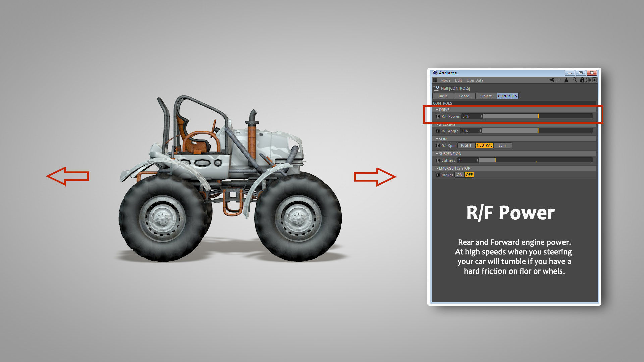Click animation keyframe dot for Stifness

point(438,160)
